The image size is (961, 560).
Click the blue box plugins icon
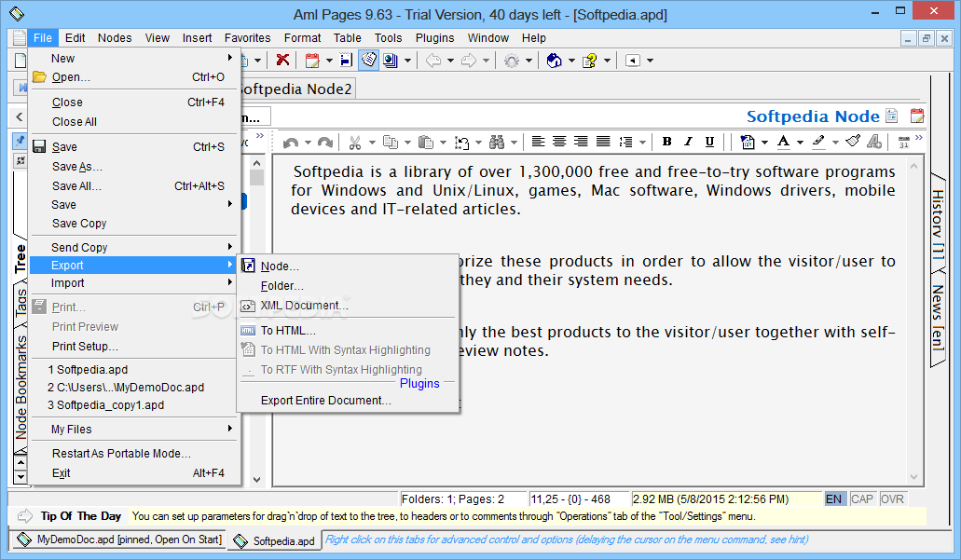(554, 60)
